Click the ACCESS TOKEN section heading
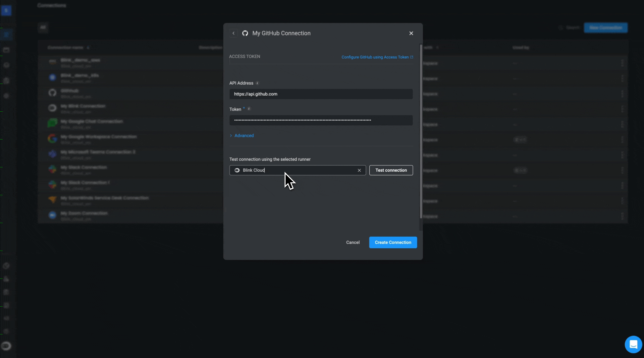Viewport: 644px width, 358px height. 244,57
